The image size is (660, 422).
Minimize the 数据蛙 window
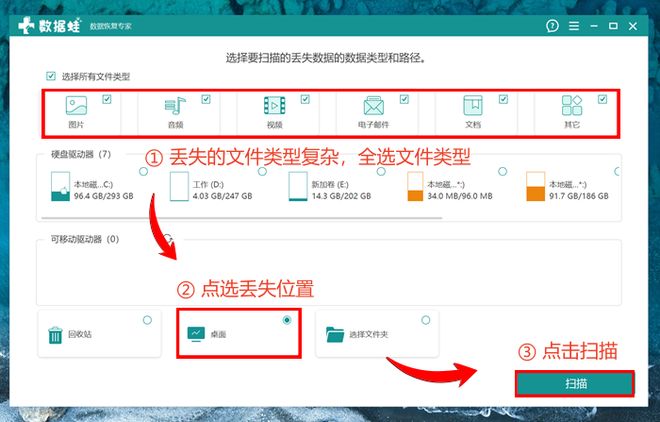[x=594, y=26]
